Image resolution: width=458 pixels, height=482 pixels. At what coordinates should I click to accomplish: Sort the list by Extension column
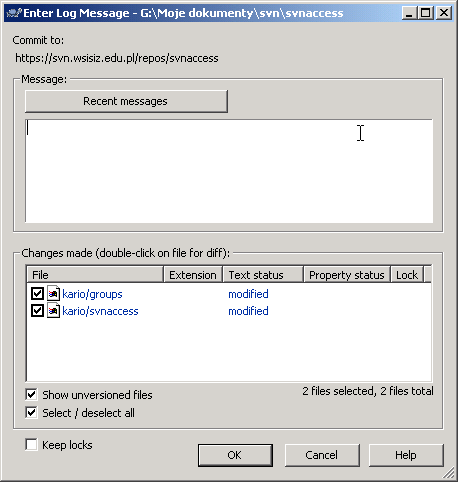(193, 275)
